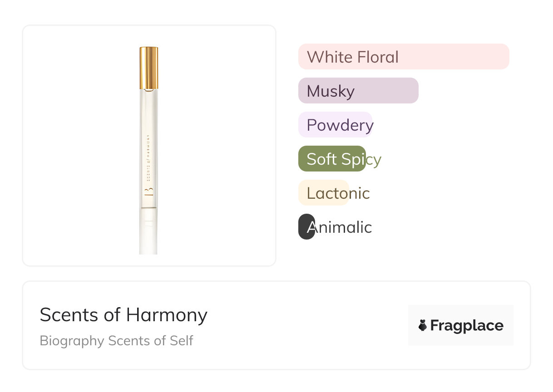Click the White Floral label text

click(x=353, y=57)
